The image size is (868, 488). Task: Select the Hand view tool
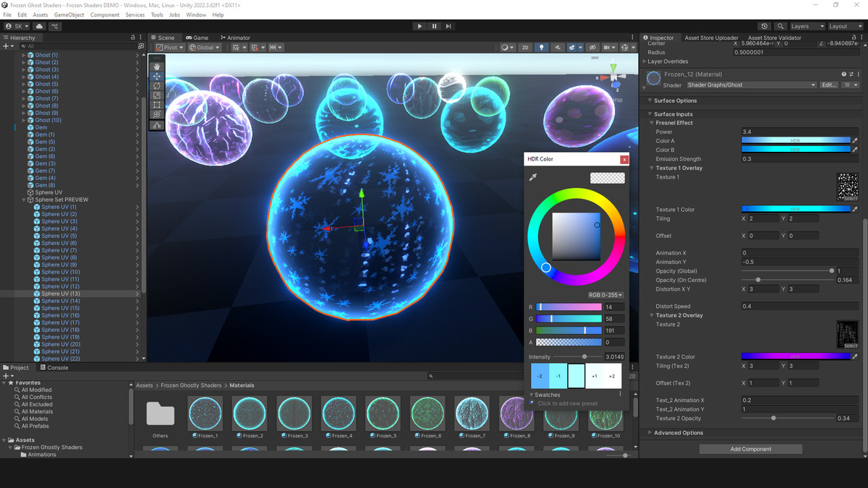point(158,66)
